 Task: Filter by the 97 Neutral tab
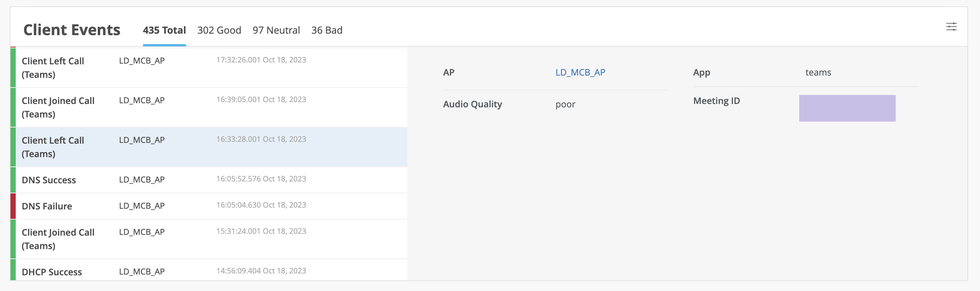click(x=276, y=30)
